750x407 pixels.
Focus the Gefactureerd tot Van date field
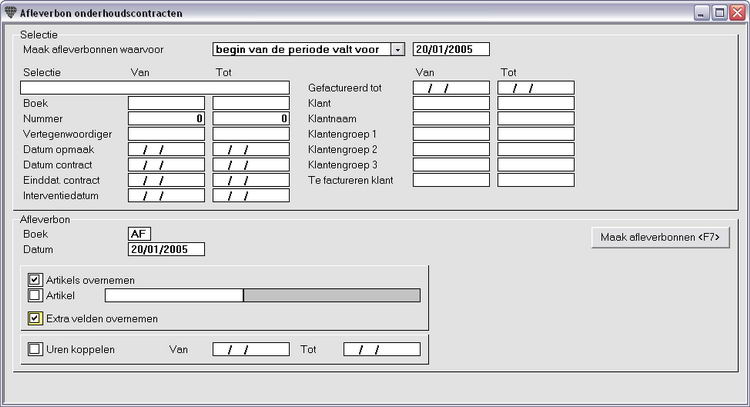[451, 88]
